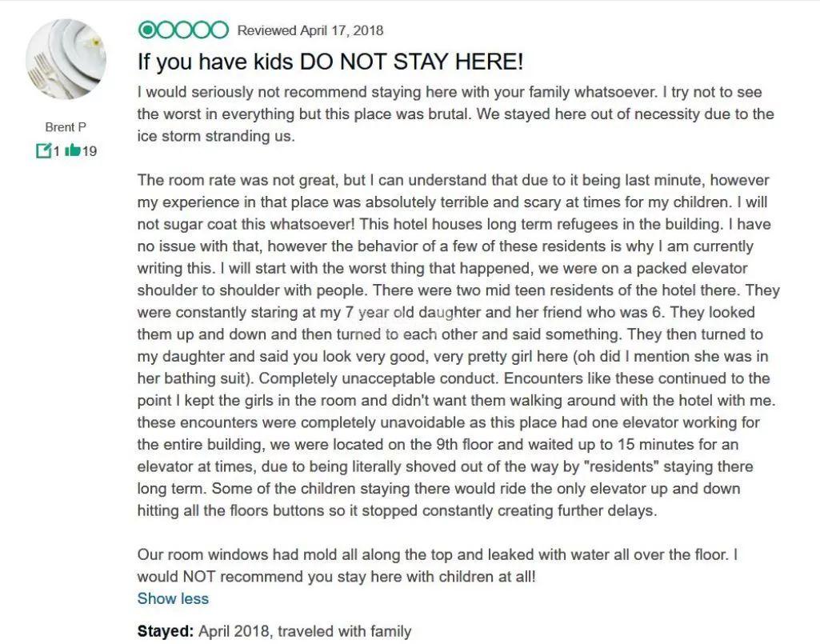Click the fourth rating bubble

202,30
